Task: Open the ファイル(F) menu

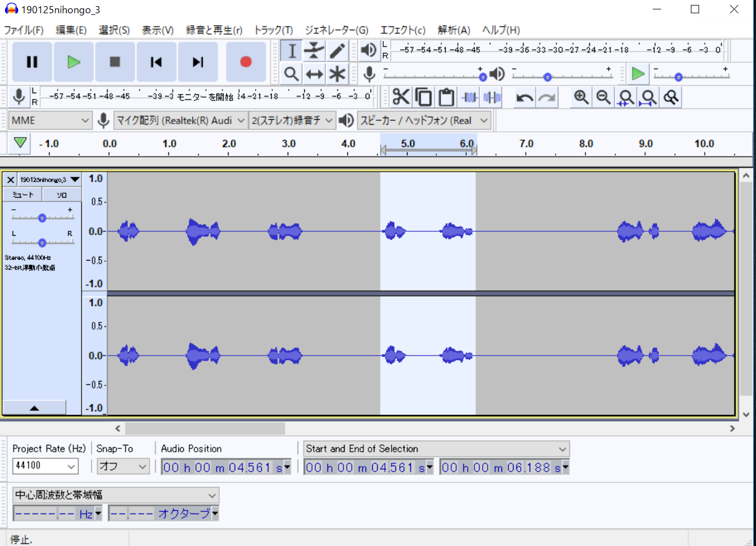Action: [24, 30]
